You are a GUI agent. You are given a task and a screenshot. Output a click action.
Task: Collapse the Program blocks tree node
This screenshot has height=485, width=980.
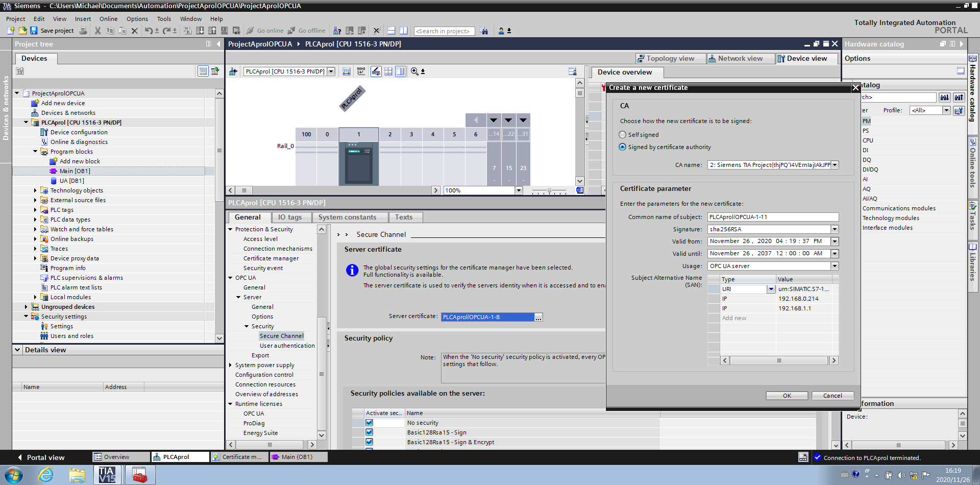(35, 152)
